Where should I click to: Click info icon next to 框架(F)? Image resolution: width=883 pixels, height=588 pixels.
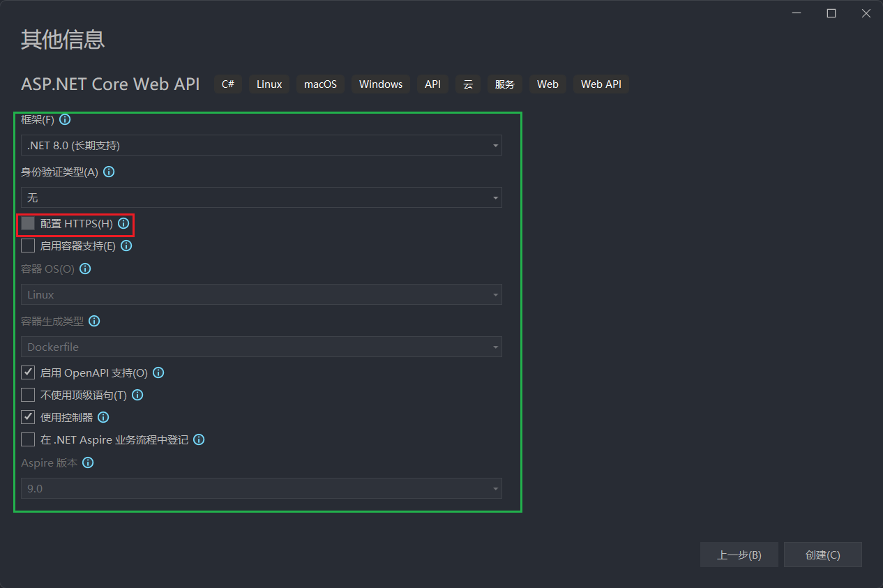[66, 120]
